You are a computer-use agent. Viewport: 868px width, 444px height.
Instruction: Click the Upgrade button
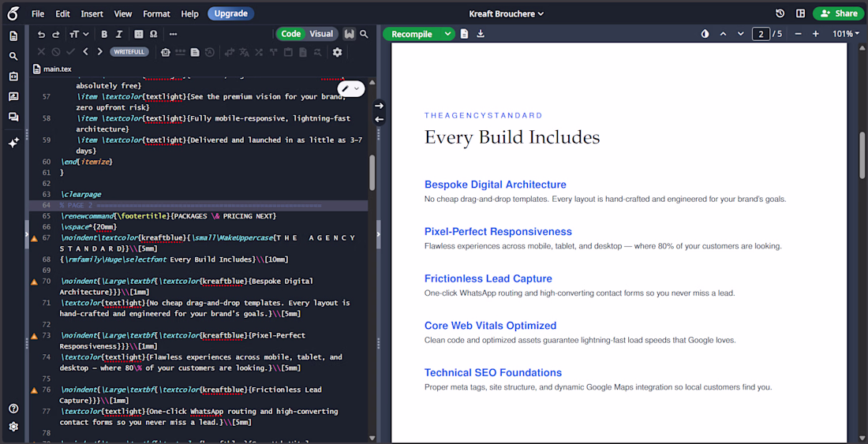[x=231, y=14]
